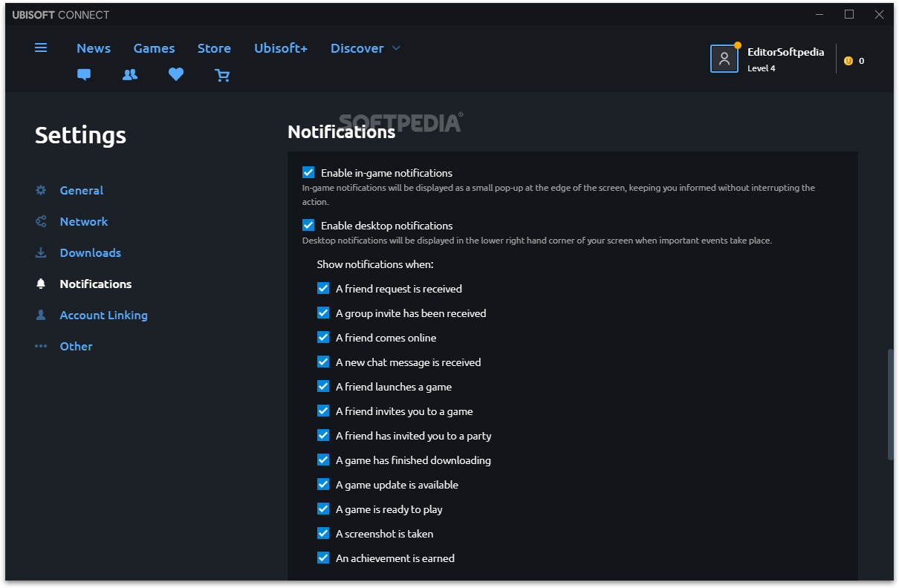This screenshot has width=899, height=588.
Task: Go to Other settings
Action: pyautogui.click(x=77, y=346)
